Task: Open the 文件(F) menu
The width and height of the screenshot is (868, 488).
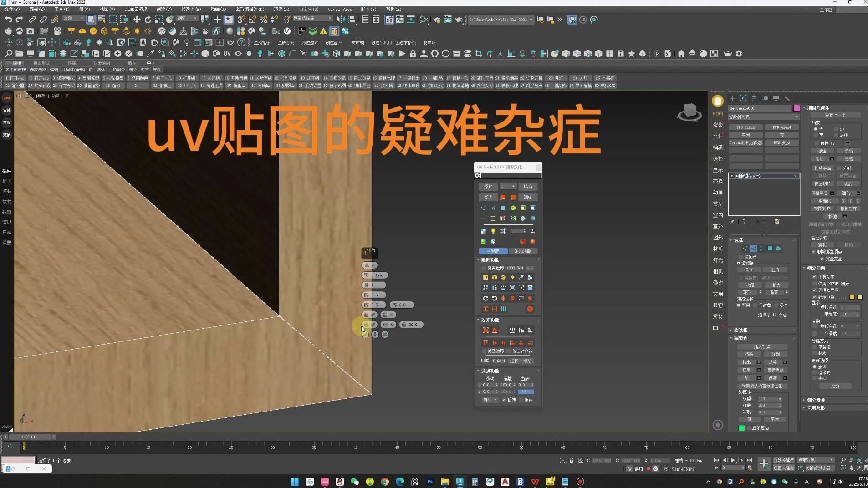Action: (x=12, y=9)
